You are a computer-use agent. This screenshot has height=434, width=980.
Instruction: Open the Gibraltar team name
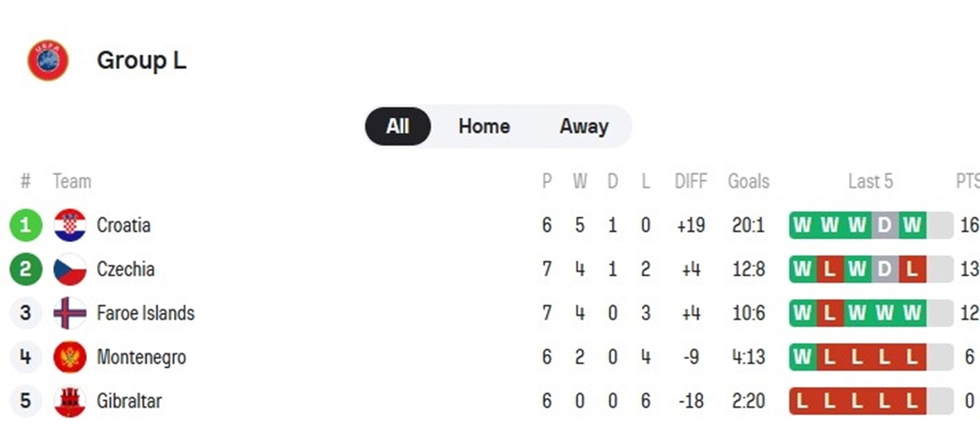[x=129, y=401]
